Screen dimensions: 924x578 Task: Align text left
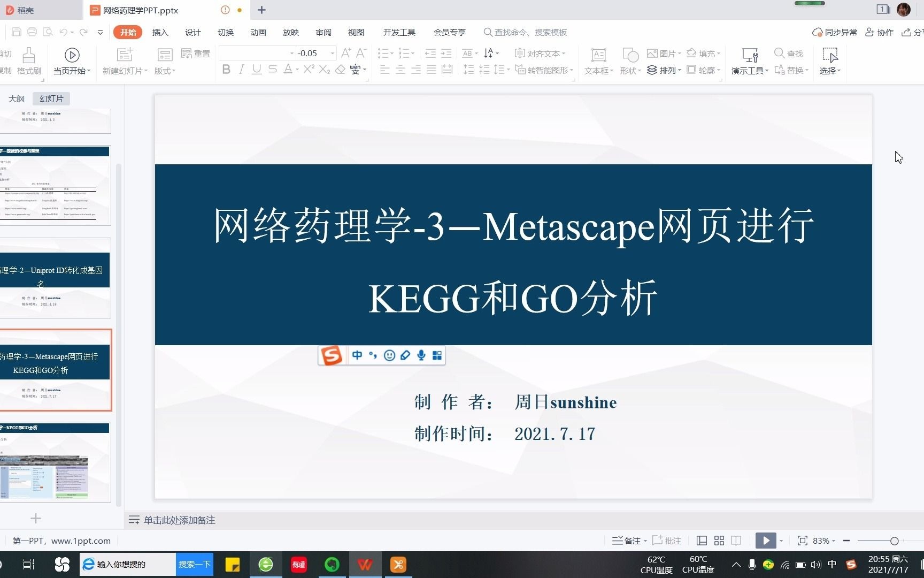[x=384, y=70]
